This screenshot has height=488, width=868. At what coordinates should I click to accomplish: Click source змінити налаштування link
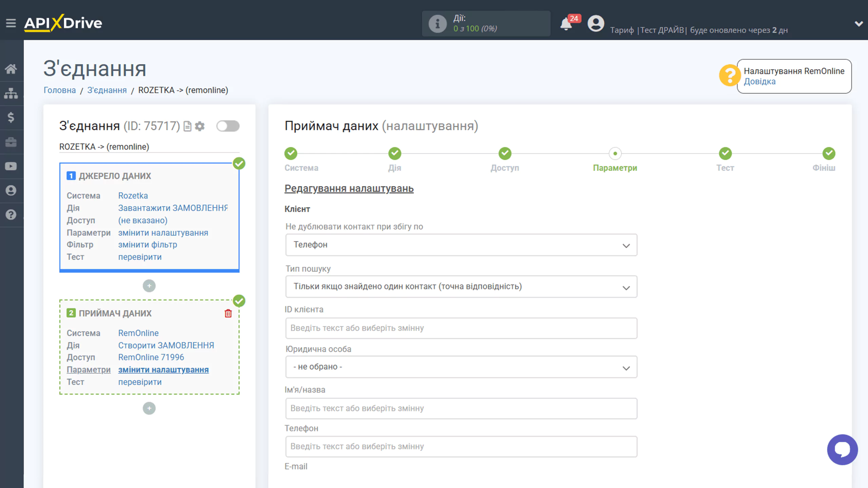(163, 233)
